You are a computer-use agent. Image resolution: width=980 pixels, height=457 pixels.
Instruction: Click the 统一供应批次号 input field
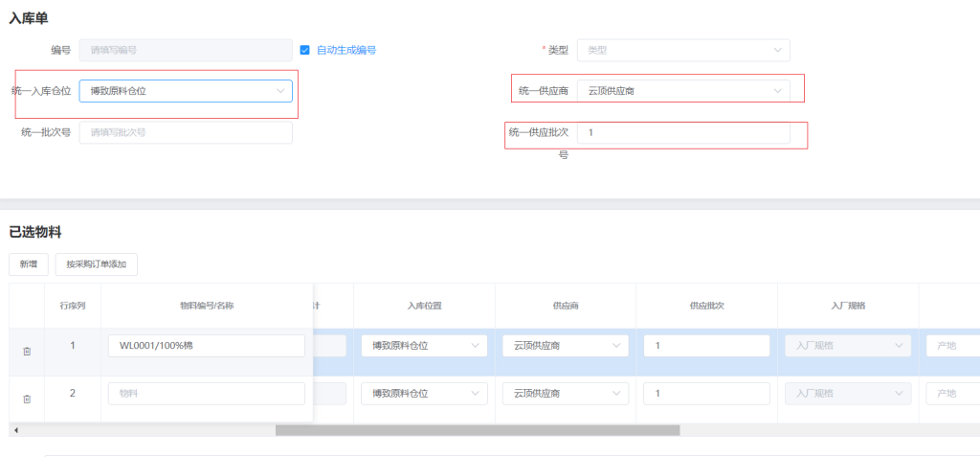[683, 132]
